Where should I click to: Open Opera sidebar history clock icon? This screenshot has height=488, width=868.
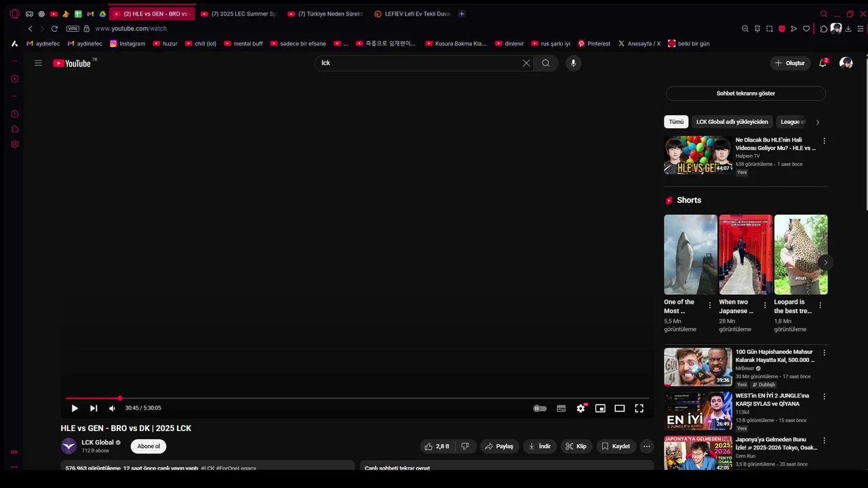point(14,114)
